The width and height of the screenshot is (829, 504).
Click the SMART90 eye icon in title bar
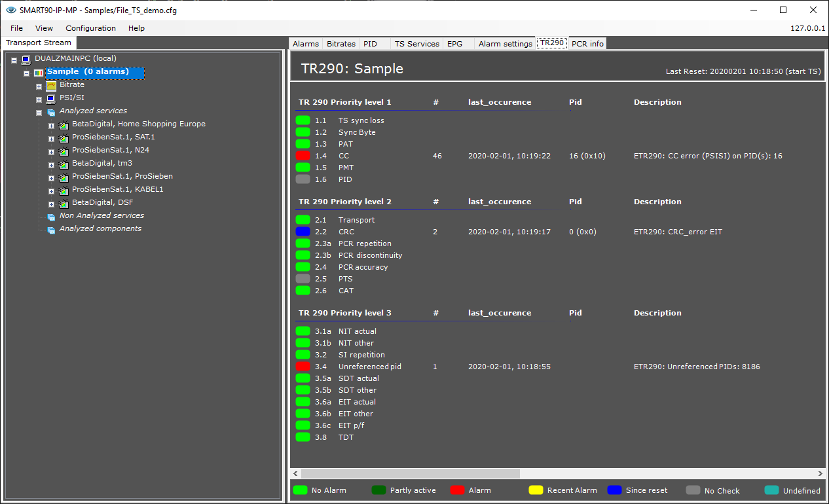click(x=10, y=10)
